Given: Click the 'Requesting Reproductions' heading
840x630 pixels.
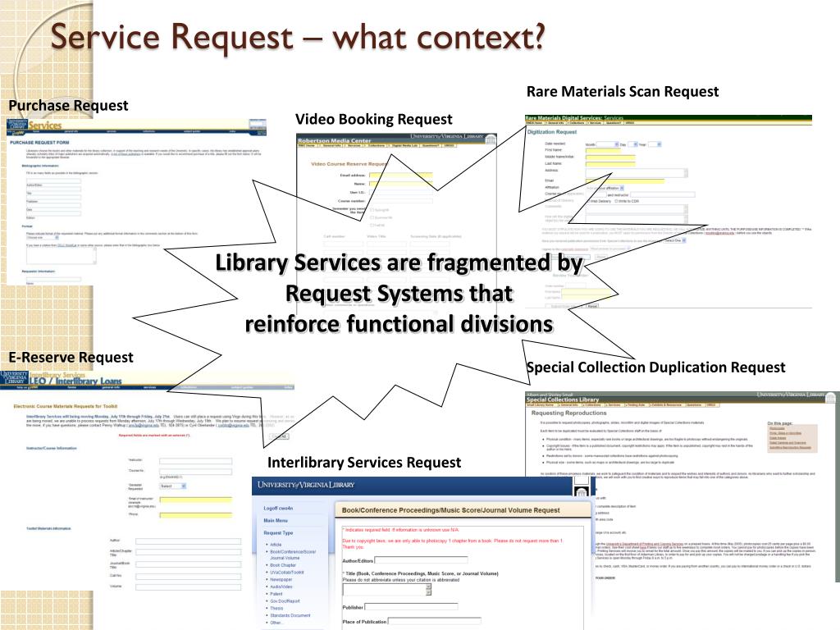Looking at the screenshot, I should tap(569, 413).
